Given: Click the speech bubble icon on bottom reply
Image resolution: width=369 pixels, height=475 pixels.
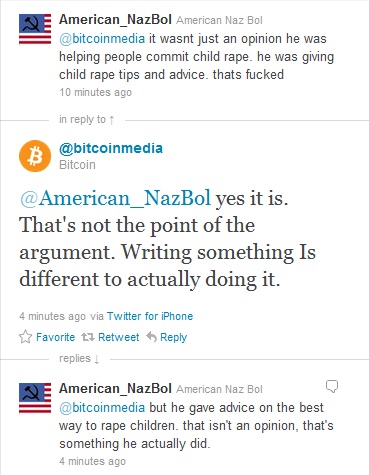Looking at the screenshot, I should point(332,387).
